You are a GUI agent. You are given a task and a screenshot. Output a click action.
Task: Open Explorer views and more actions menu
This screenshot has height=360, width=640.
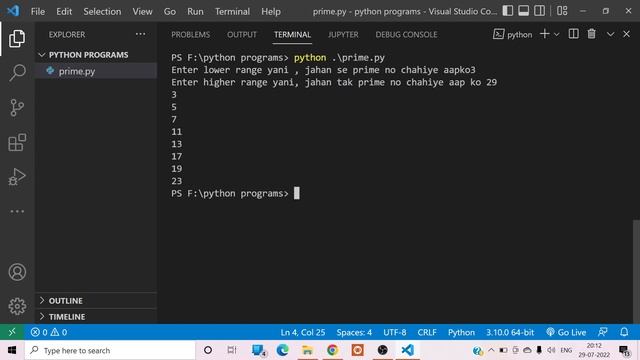click(140, 34)
